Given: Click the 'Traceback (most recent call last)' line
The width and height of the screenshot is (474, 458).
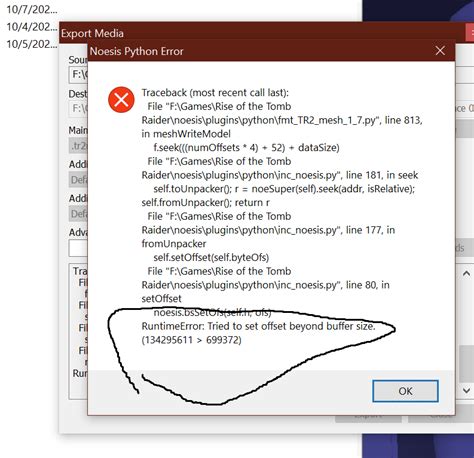Looking at the screenshot, I should (x=215, y=93).
